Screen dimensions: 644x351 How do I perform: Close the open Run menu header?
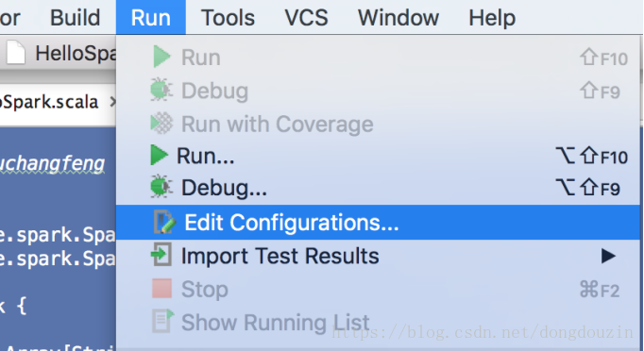click(151, 18)
